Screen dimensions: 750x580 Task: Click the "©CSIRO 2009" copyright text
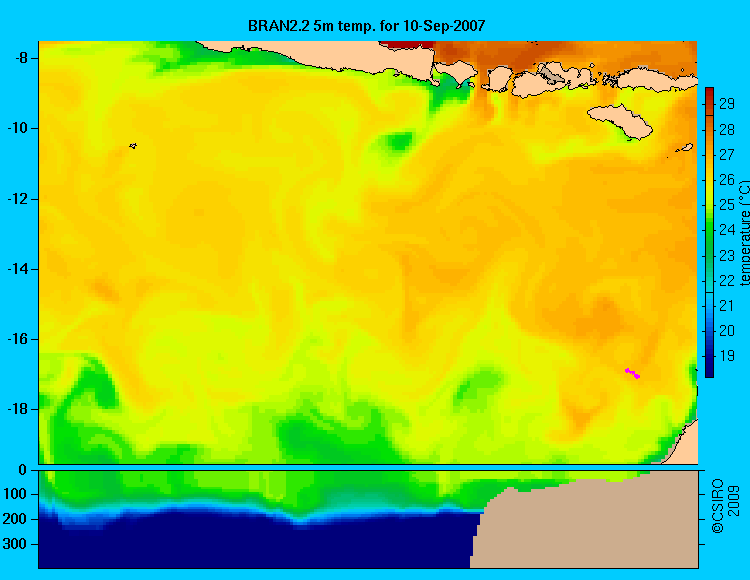click(725, 506)
